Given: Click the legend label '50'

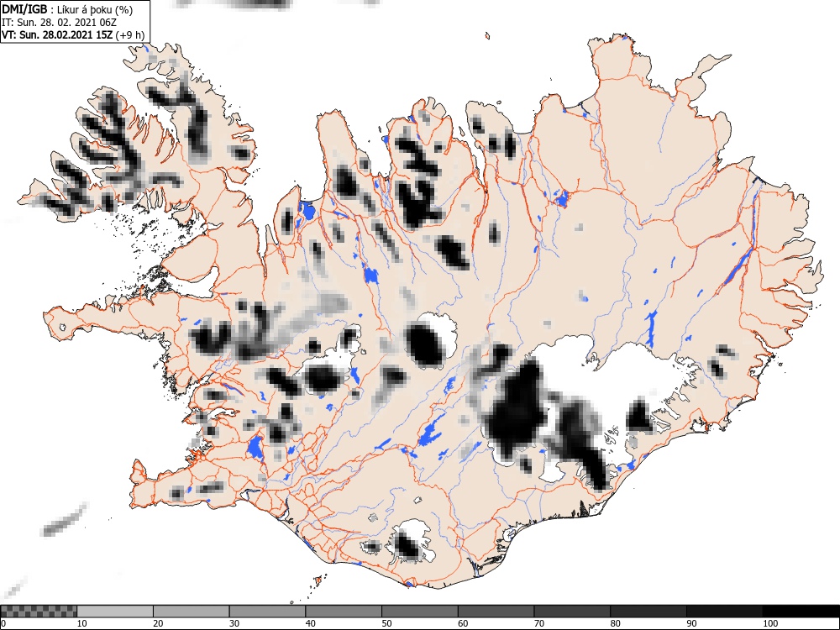Looking at the screenshot, I should pyautogui.click(x=386, y=623).
